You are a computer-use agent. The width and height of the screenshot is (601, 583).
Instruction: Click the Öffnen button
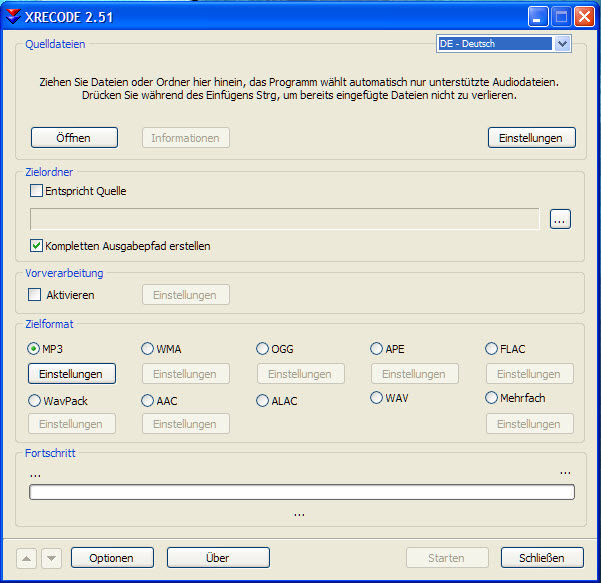[74, 138]
